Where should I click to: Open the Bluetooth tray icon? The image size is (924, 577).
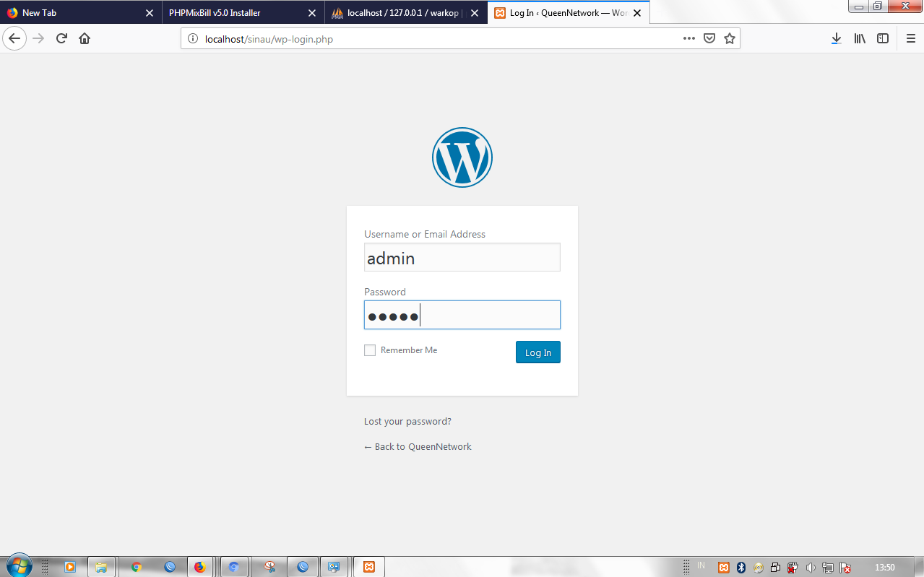click(x=741, y=568)
